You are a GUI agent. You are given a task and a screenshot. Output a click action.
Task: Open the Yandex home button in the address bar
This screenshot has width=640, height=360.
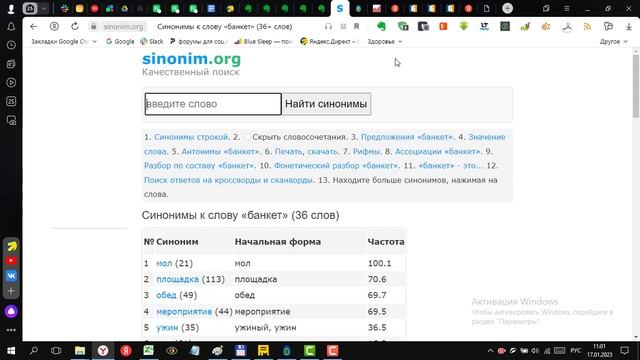(54, 27)
